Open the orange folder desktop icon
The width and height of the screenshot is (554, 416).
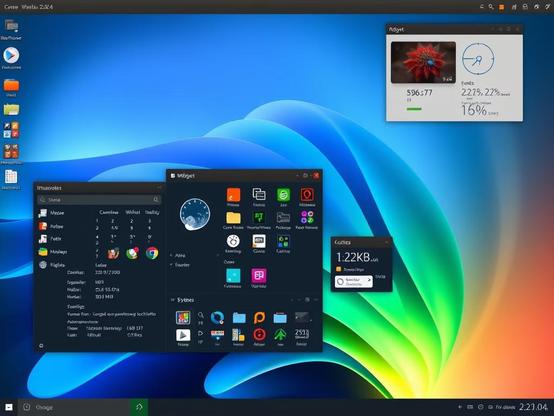pos(11,86)
